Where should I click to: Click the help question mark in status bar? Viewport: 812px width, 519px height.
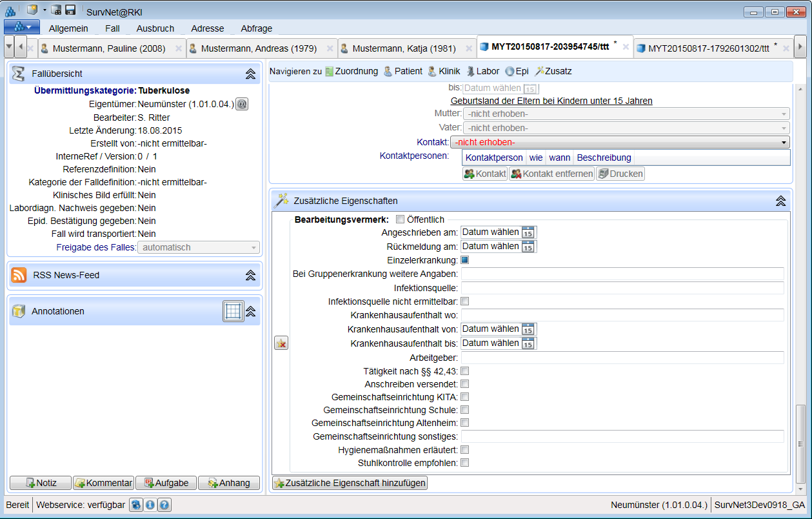[x=164, y=505]
